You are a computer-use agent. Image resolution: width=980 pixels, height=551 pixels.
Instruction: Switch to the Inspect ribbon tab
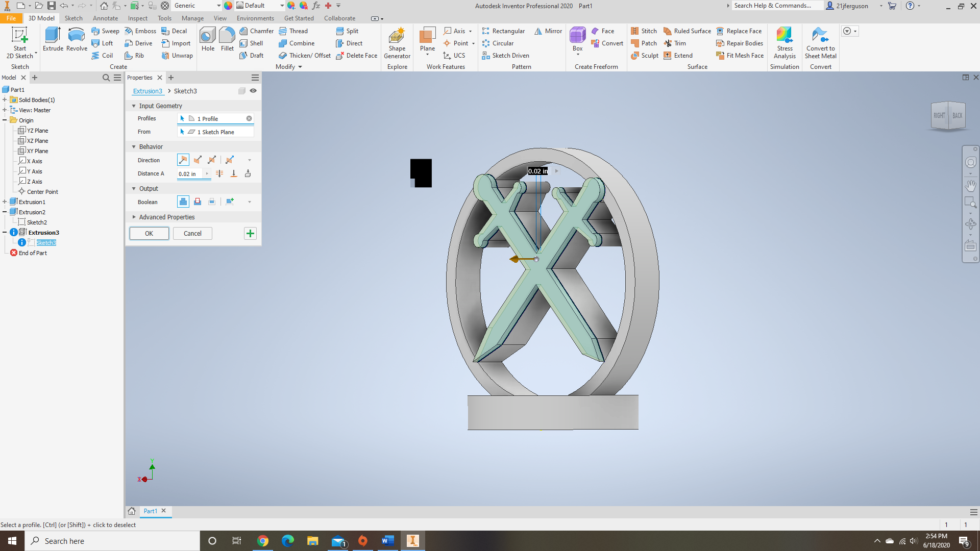point(137,18)
